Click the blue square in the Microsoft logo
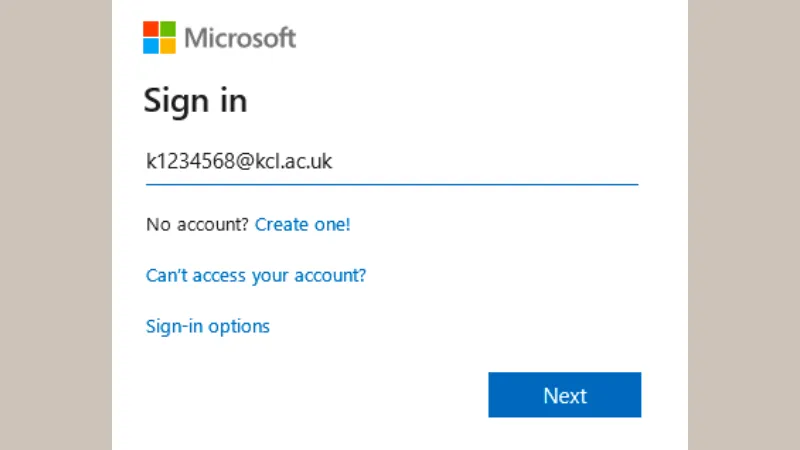Viewport: 800px width, 450px height. tap(151, 46)
